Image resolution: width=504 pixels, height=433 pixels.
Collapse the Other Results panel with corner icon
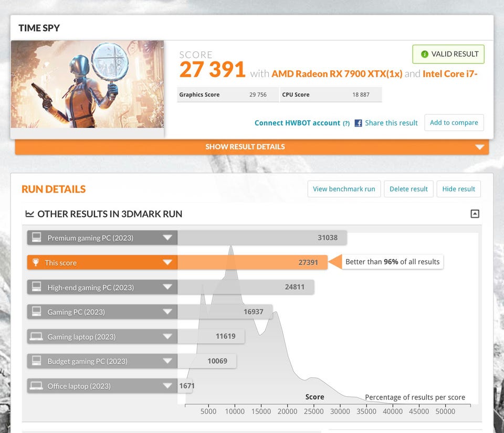click(x=475, y=214)
